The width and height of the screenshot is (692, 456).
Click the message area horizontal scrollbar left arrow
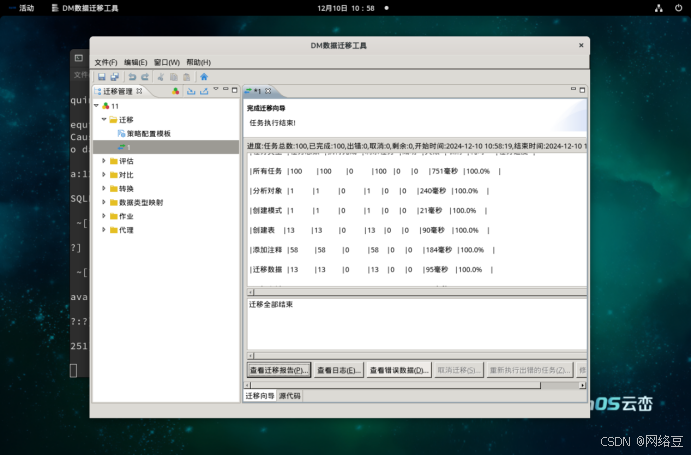coord(251,356)
